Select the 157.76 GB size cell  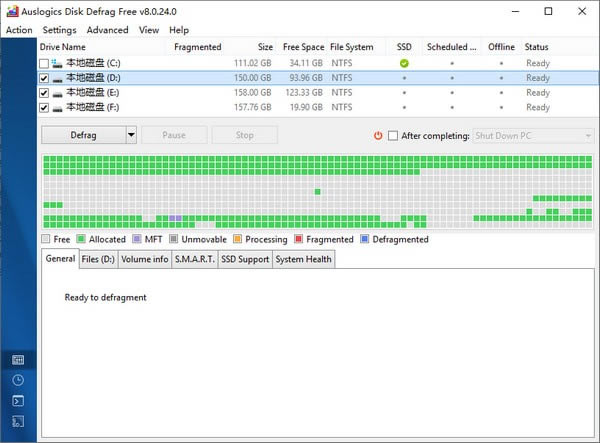pyautogui.click(x=253, y=107)
